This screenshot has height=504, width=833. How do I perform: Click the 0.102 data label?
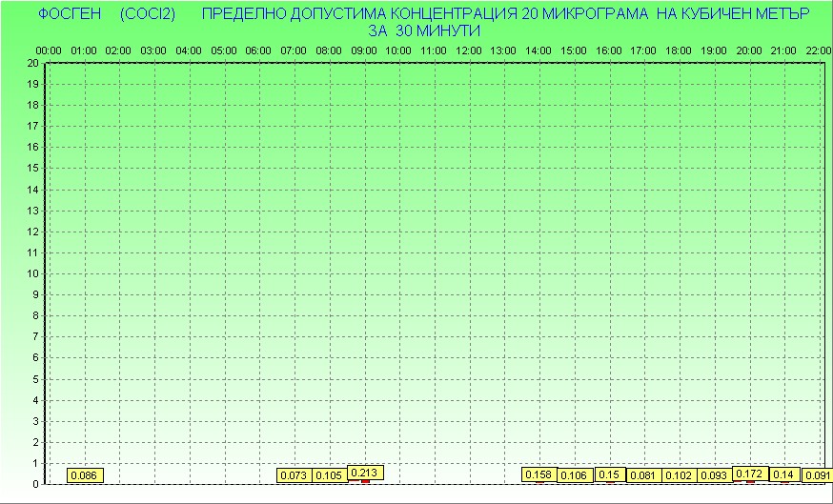point(679,475)
